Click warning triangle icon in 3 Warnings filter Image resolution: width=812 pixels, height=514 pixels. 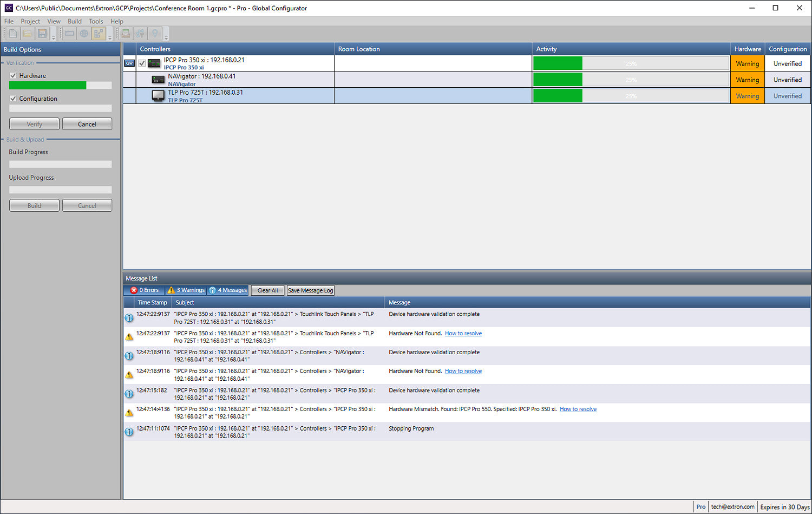click(171, 290)
